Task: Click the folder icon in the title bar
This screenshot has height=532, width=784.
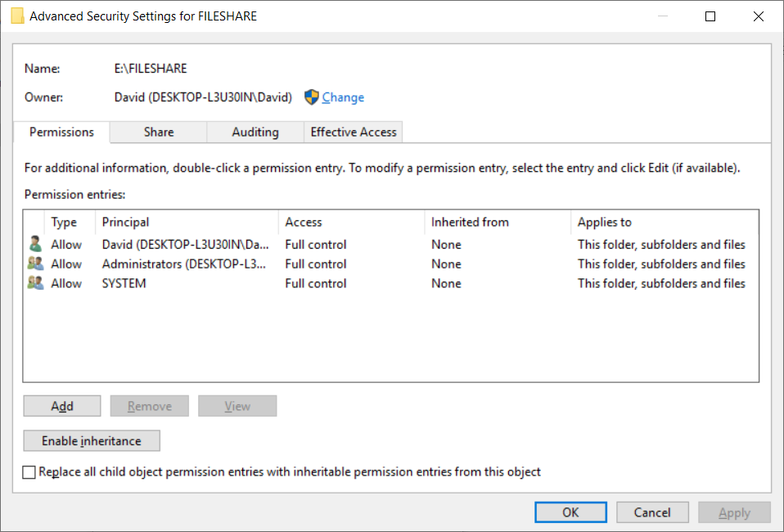Action: click(17, 16)
